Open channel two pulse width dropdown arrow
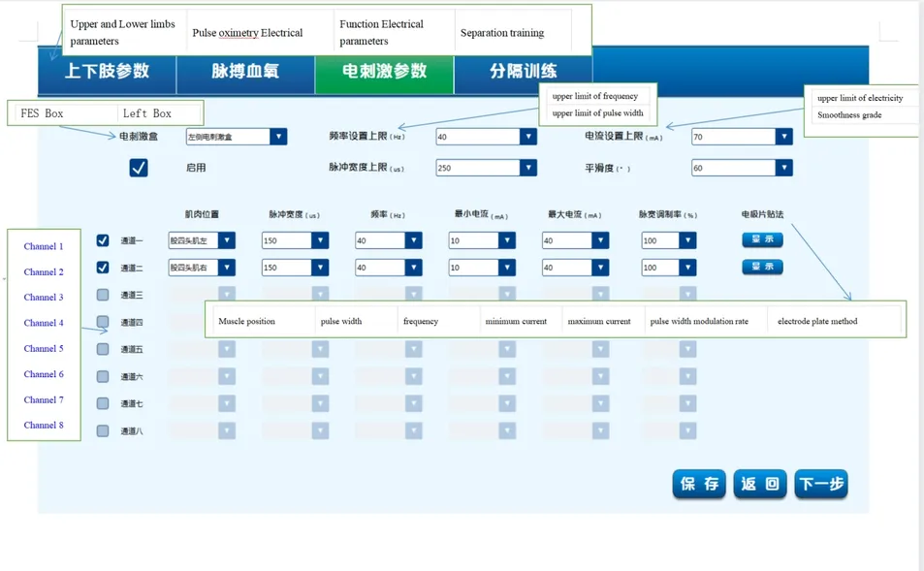 (x=320, y=268)
